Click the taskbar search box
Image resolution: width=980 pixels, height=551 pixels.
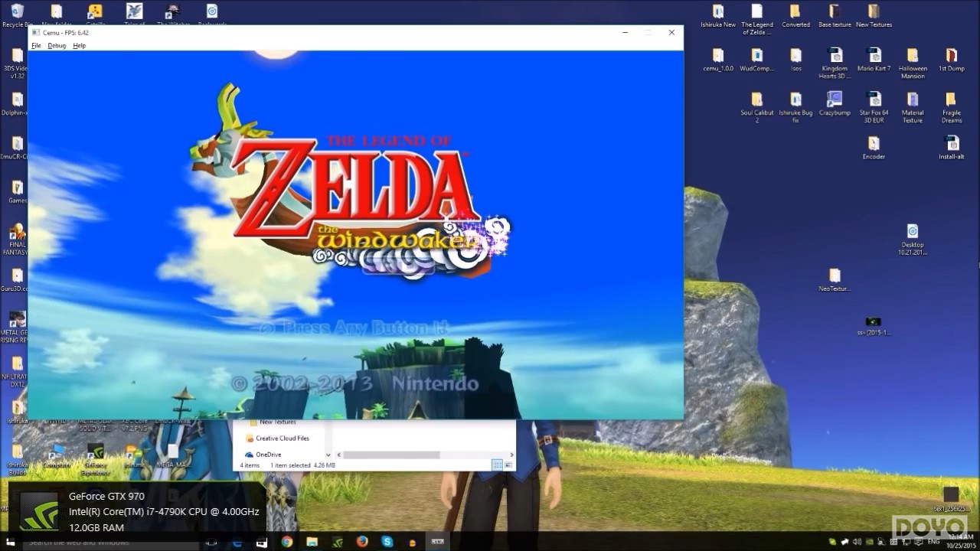pyautogui.click(x=111, y=542)
